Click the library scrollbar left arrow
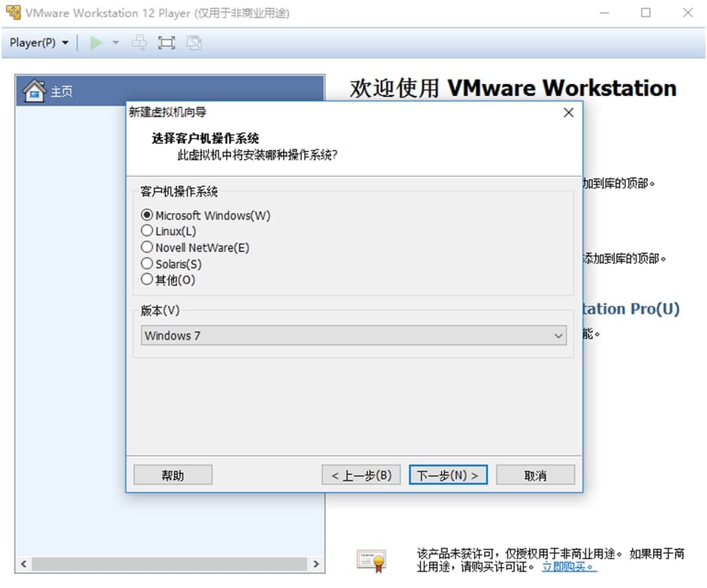 point(23,564)
